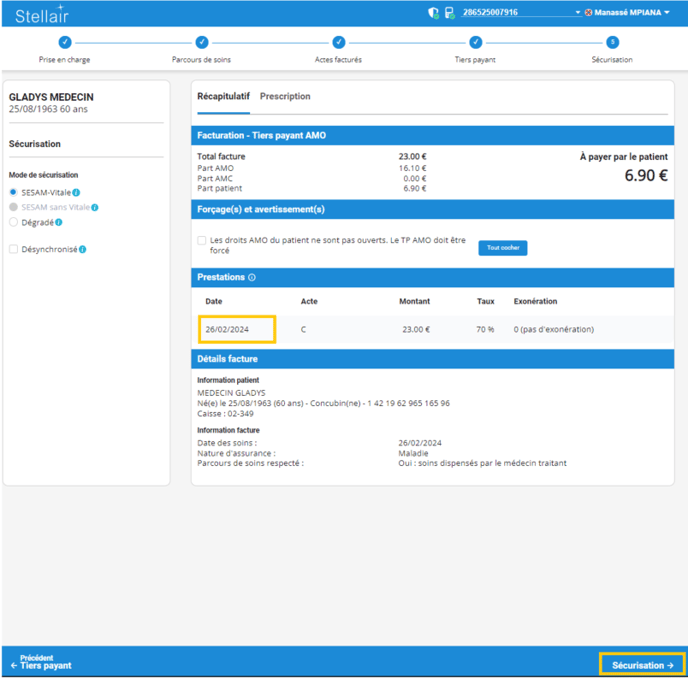This screenshot has width=688, height=678.
Task: Click the Tout cocher button
Action: [x=503, y=248]
